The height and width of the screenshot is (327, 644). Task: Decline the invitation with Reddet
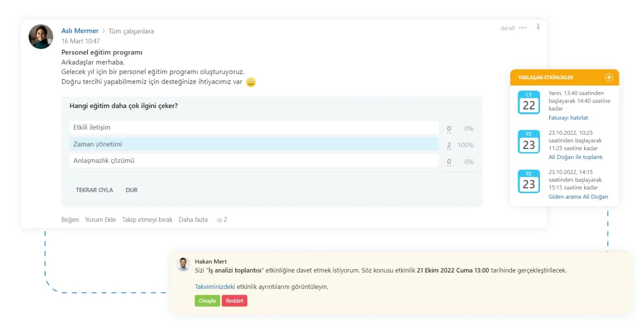tap(234, 301)
